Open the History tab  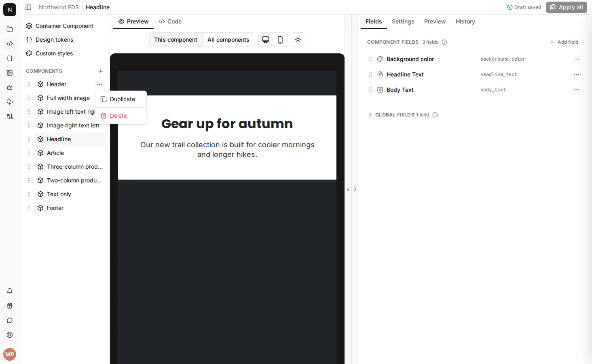coord(465,21)
